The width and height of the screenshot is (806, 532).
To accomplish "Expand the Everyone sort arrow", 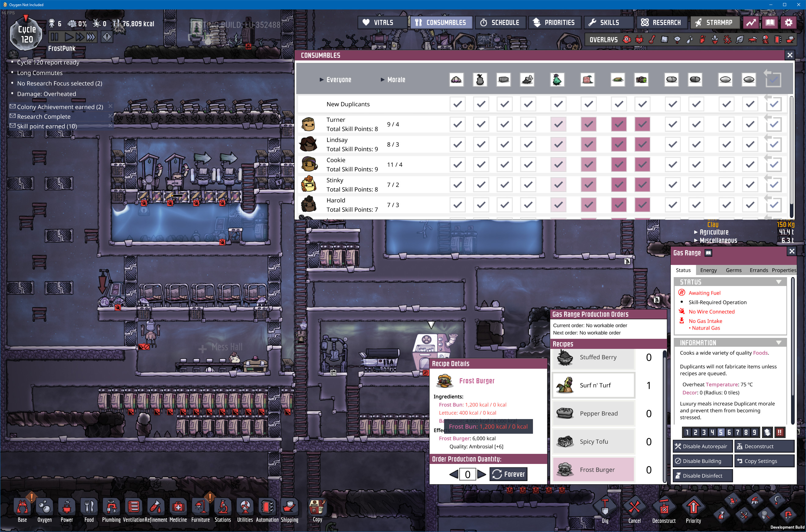I will pyautogui.click(x=321, y=80).
